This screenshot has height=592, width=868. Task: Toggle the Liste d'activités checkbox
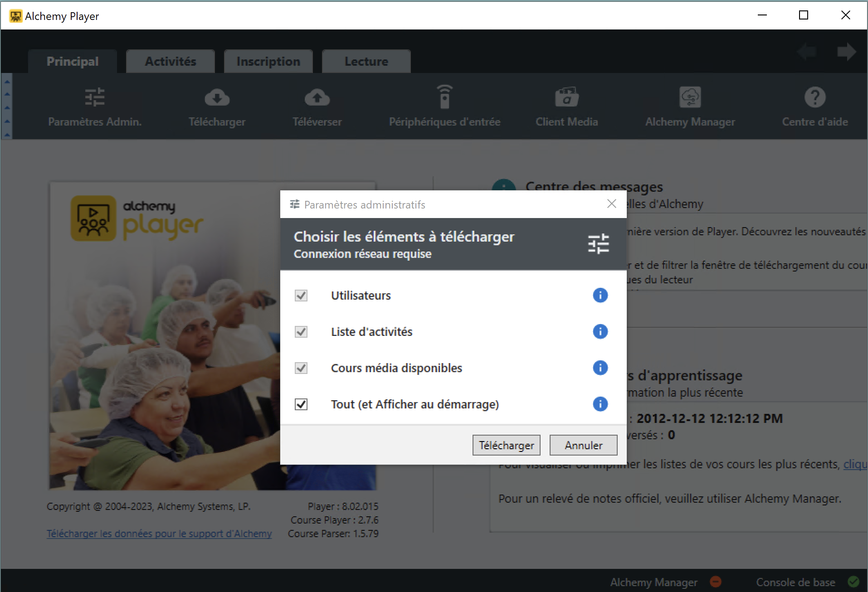[301, 332]
